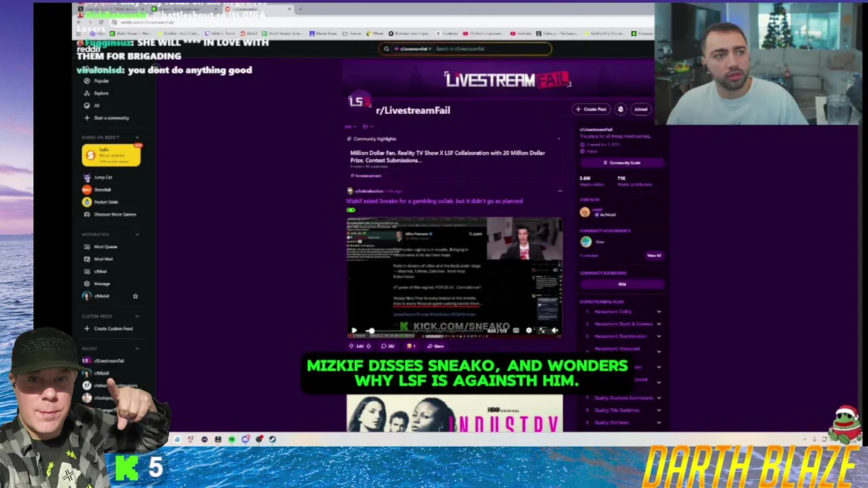Open the Hot sort dropdown
Screen dimensions: 868x488
tap(349, 126)
